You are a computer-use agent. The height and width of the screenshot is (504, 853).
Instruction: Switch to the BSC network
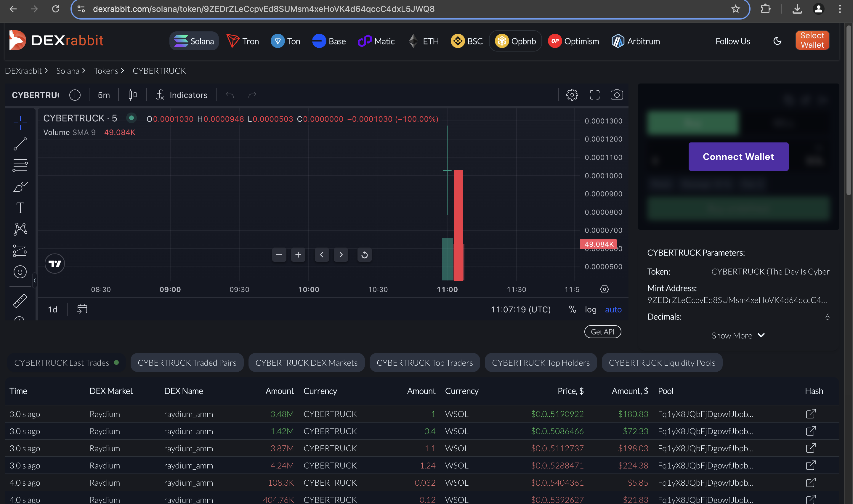(x=466, y=41)
